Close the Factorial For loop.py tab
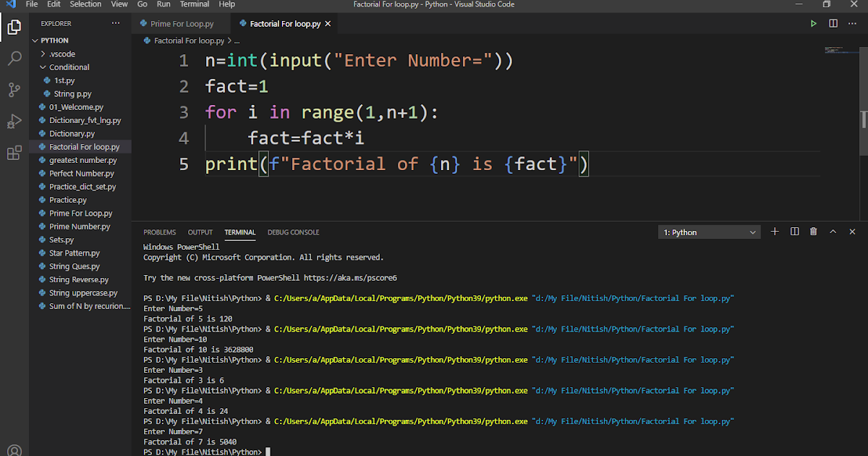868x456 pixels. pyautogui.click(x=328, y=24)
